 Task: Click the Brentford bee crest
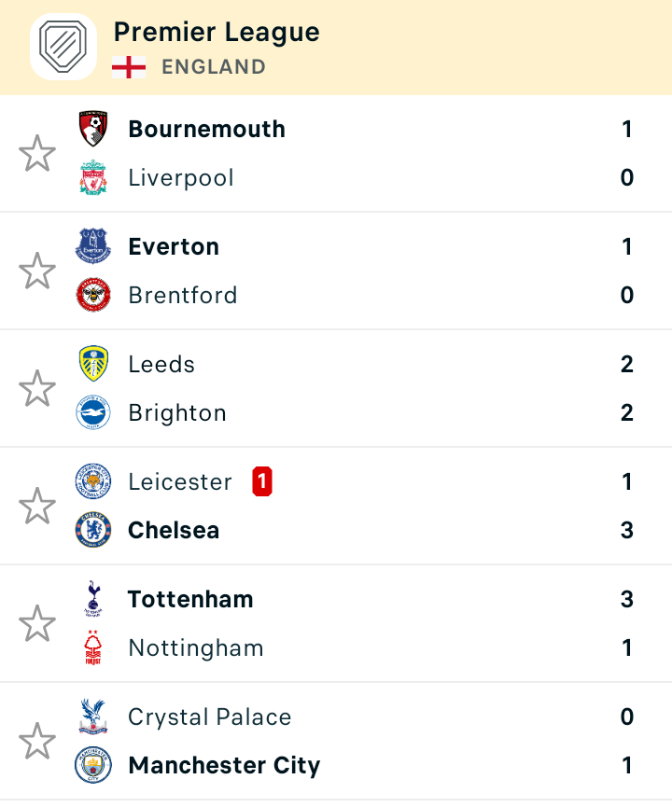tap(93, 295)
